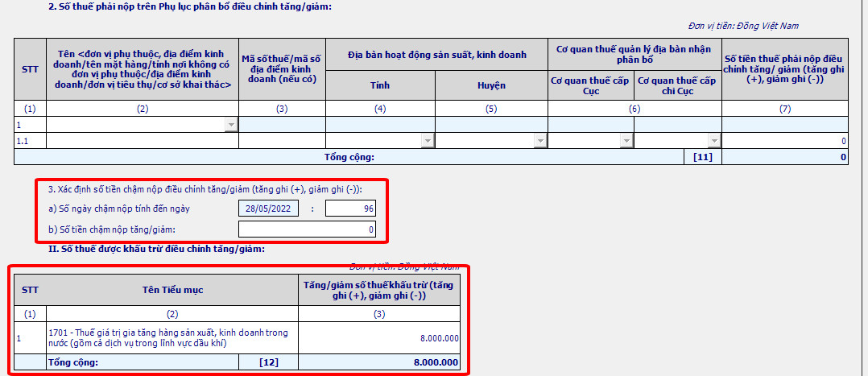Expand the Tỉnh dropdown in row 1.1

pyautogui.click(x=428, y=141)
